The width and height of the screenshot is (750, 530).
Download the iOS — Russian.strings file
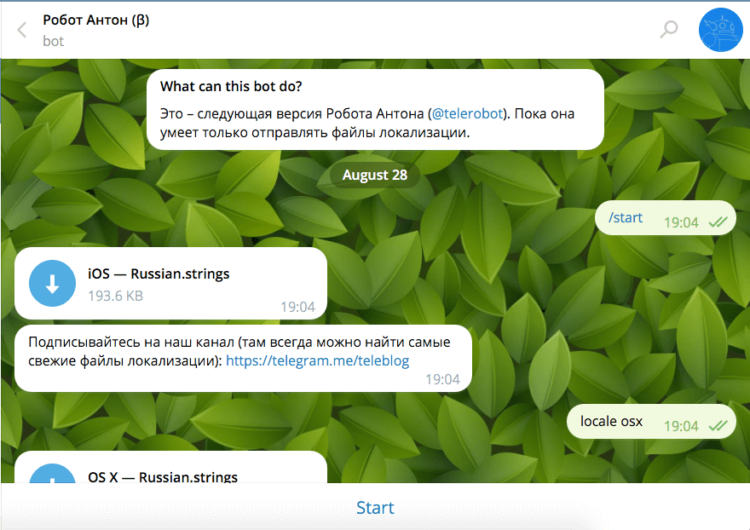point(52,283)
